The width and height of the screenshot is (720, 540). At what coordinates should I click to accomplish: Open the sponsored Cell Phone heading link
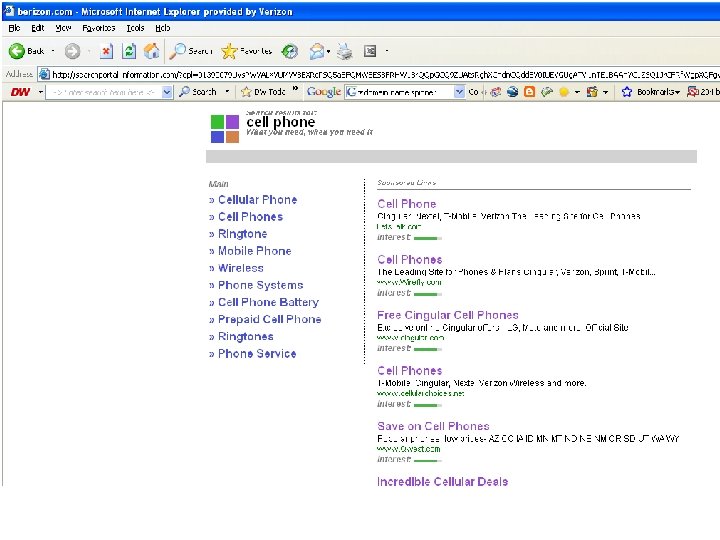pos(407,204)
